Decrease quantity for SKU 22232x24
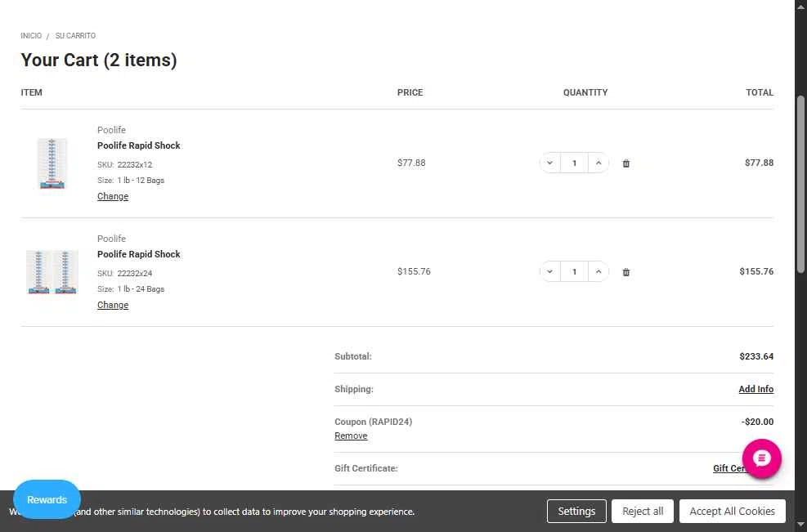The image size is (807, 532). pos(549,271)
